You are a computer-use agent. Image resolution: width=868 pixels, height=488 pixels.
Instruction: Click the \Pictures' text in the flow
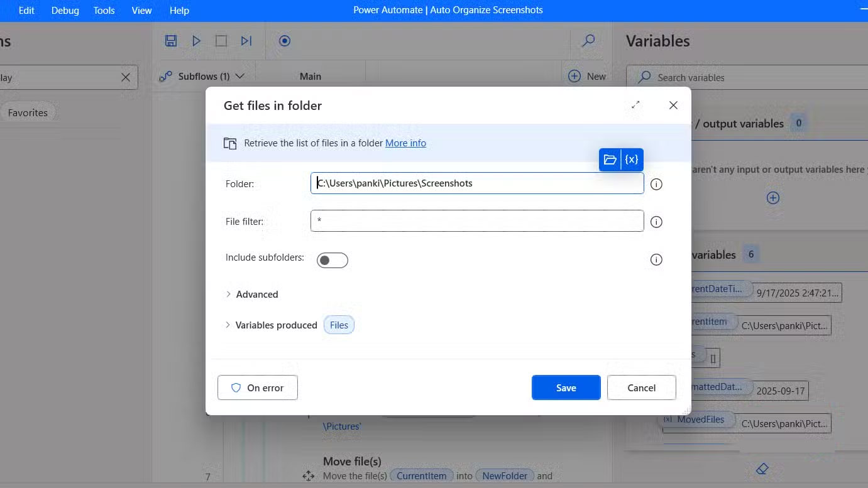click(x=342, y=426)
